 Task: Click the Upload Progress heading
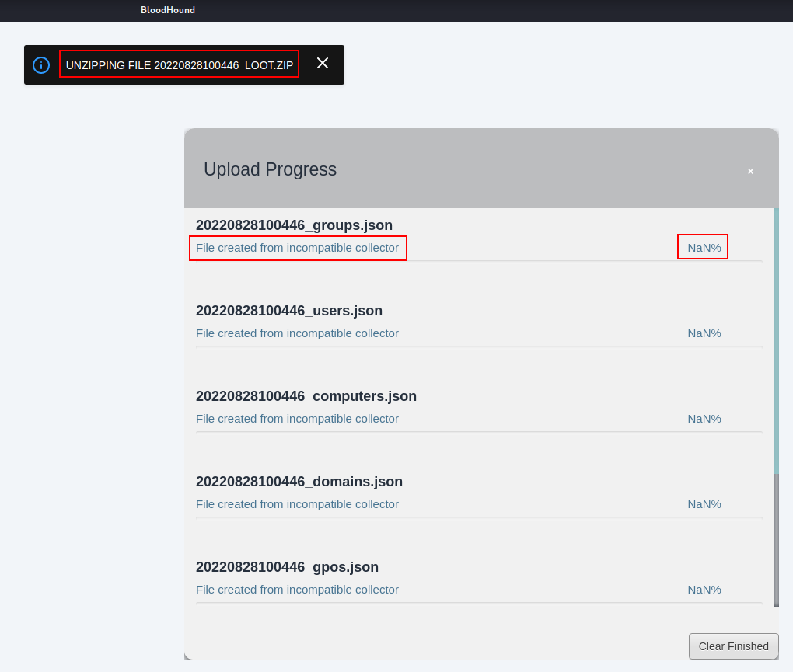(x=270, y=169)
